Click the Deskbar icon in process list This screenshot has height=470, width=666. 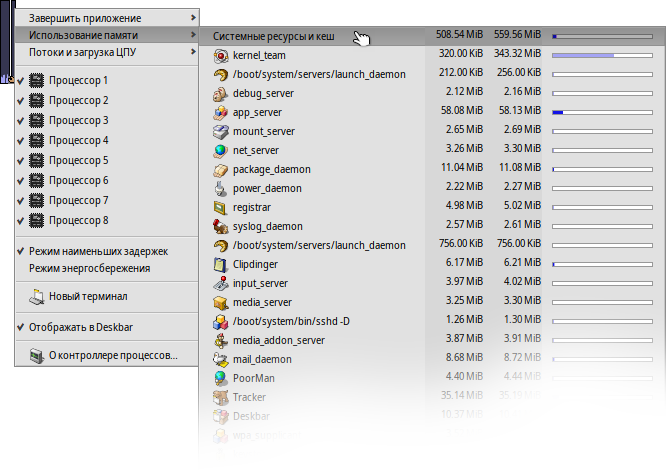[x=220, y=417]
